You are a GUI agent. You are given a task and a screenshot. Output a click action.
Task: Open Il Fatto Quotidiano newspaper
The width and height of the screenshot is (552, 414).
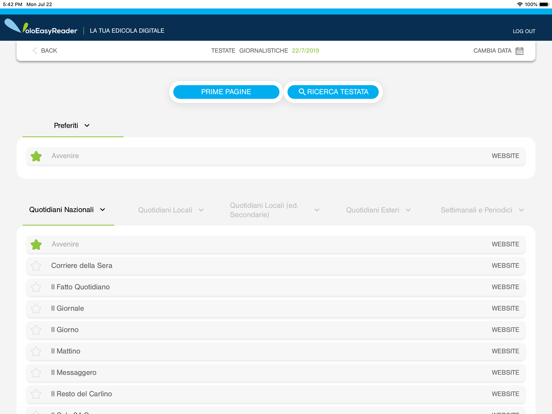click(80, 287)
